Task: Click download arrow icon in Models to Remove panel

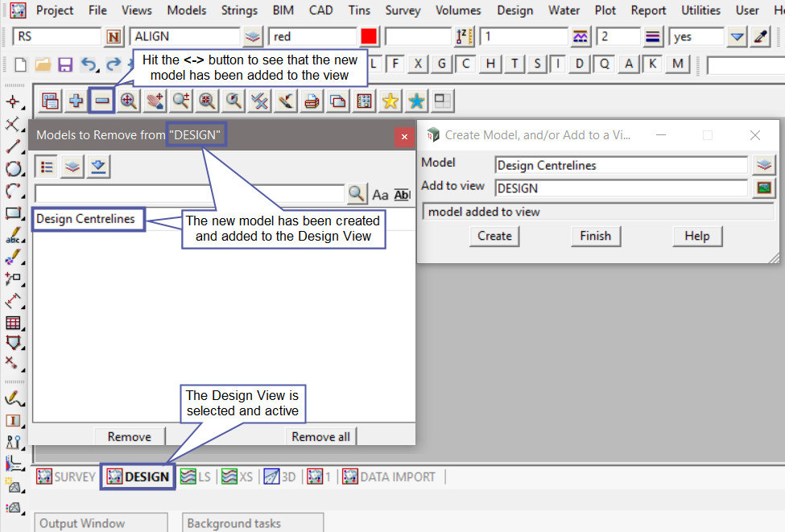Action: coord(98,167)
